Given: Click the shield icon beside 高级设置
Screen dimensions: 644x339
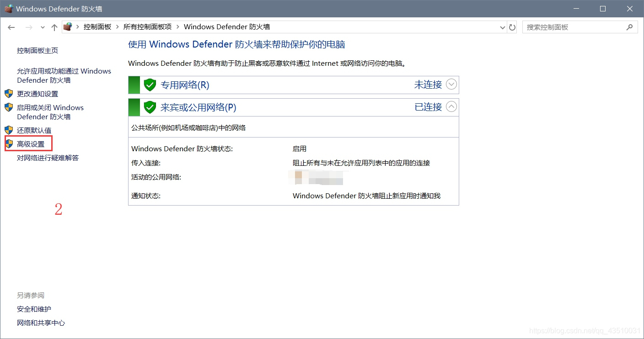Looking at the screenshot, I should [x=9, y=144].
